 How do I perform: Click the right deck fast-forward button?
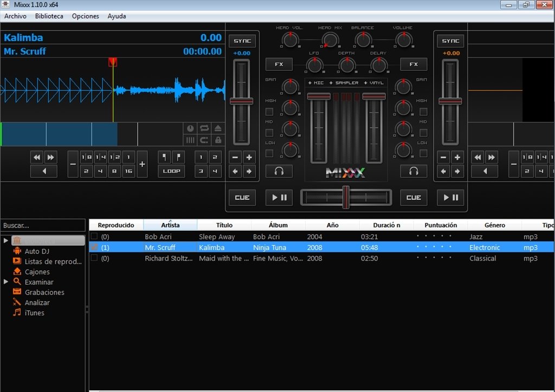coord(491,158)
